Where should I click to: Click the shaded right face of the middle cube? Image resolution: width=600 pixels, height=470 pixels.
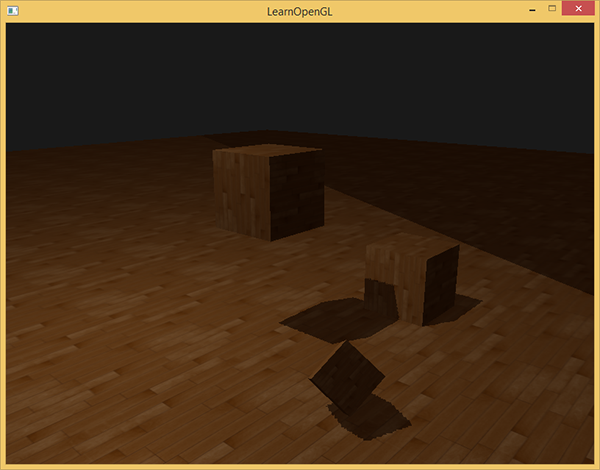pos(438,283)
